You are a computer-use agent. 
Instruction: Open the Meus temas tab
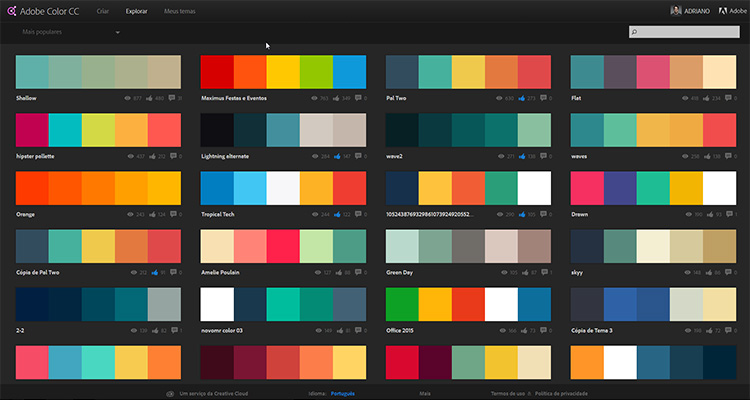[179, 10]
